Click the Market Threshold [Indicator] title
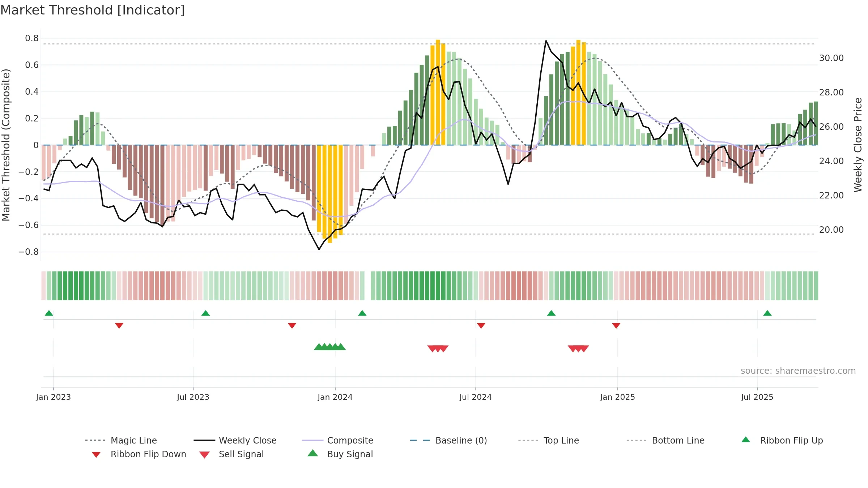The height and width of the screenshot is (488, 868). 93,10
